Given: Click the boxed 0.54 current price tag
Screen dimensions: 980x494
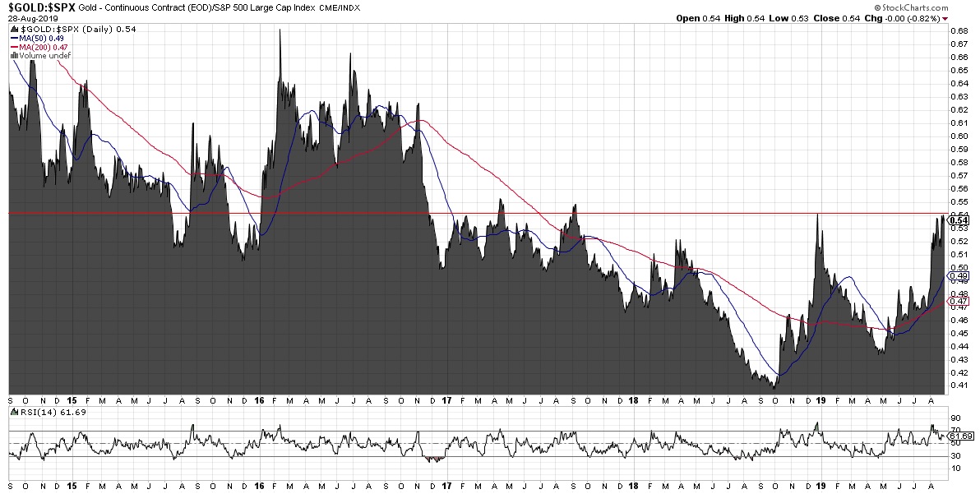Looking at the screenshot, I should click(958, 219).
